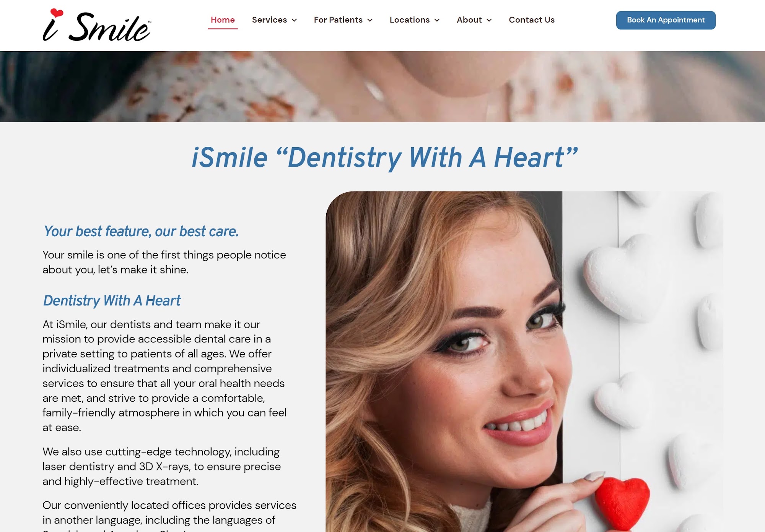This screenshot has height=532, width=765.
Task: Click the Dentistry With A Heart main heading
Action: tap(384, 157)
